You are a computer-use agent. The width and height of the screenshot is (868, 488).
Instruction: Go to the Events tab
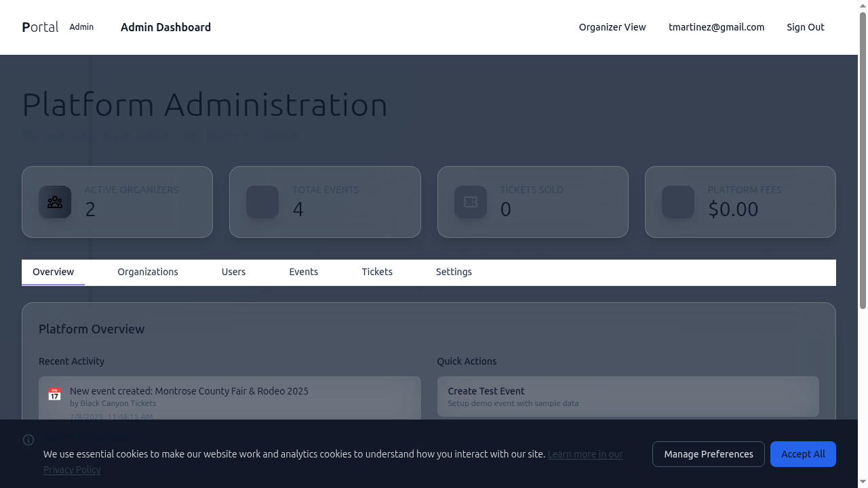(x=303, y=272)
